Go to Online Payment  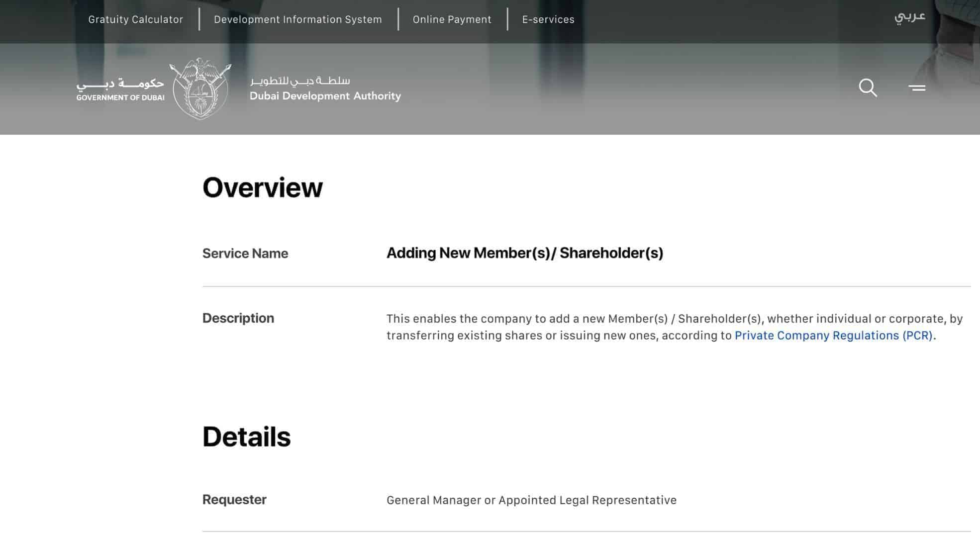452,19
